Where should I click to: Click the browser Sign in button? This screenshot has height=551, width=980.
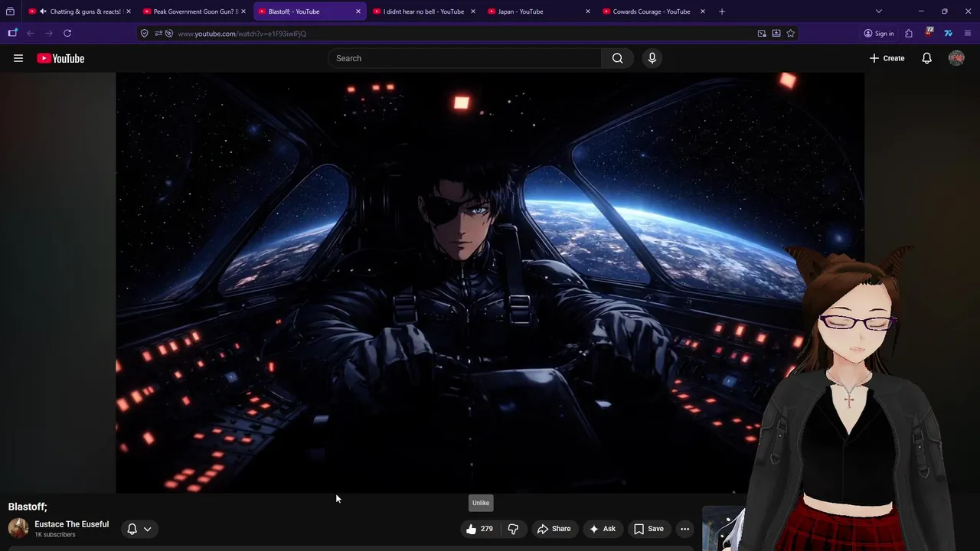[879, 33]
